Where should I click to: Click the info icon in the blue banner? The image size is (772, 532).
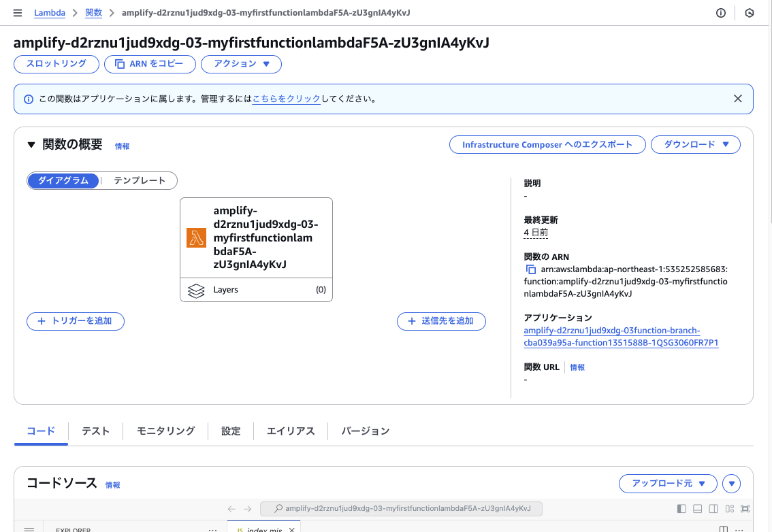pyautogui.click(x=29, y=99)
